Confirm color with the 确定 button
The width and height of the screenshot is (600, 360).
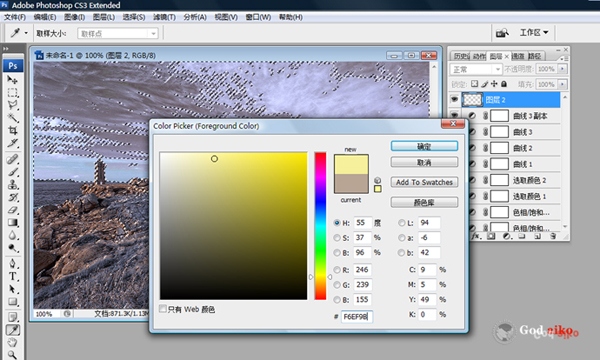point(424,146)
